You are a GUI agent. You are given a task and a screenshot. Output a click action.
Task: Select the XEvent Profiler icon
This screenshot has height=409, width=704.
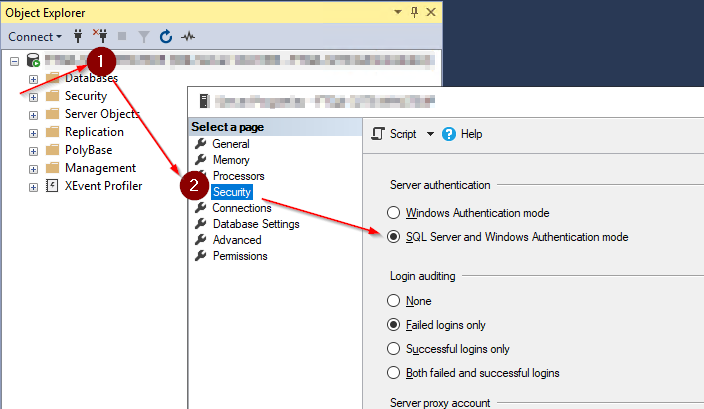point(52,185)
